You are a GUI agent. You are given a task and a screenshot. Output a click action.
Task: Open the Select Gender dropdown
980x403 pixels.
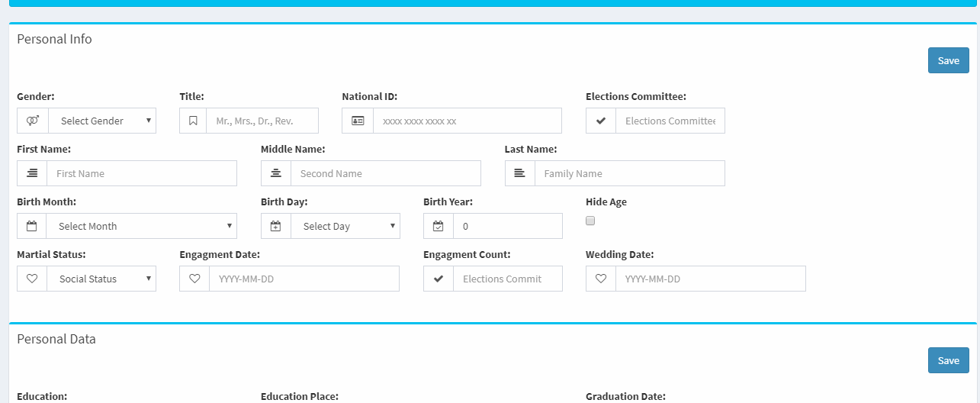102,121
